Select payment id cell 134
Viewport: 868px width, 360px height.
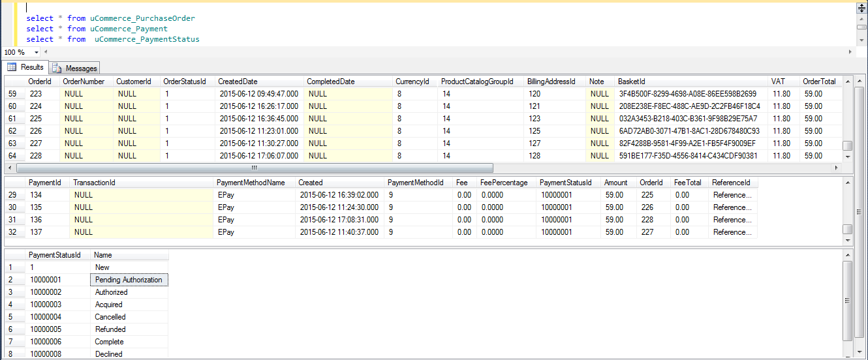[x=47, y=195]
